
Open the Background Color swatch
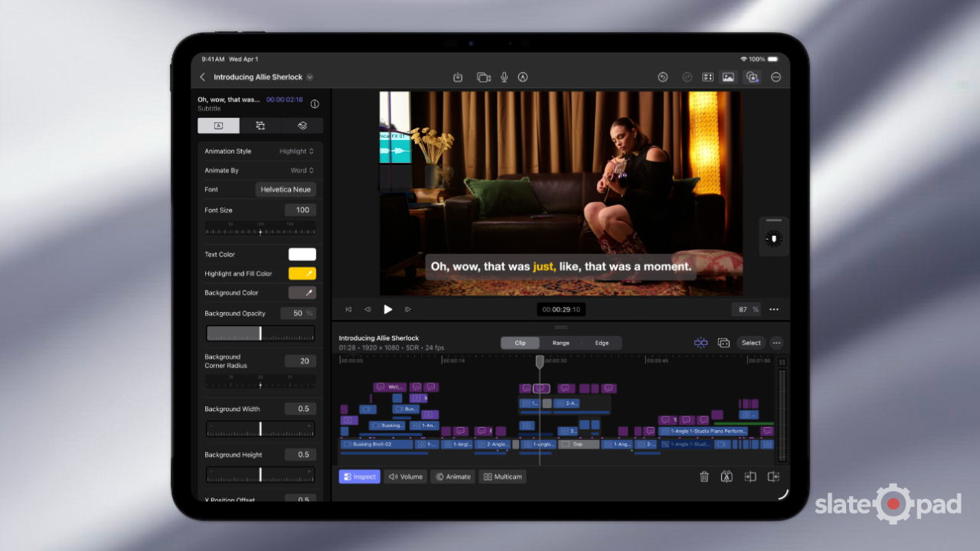tap(302, 293)
